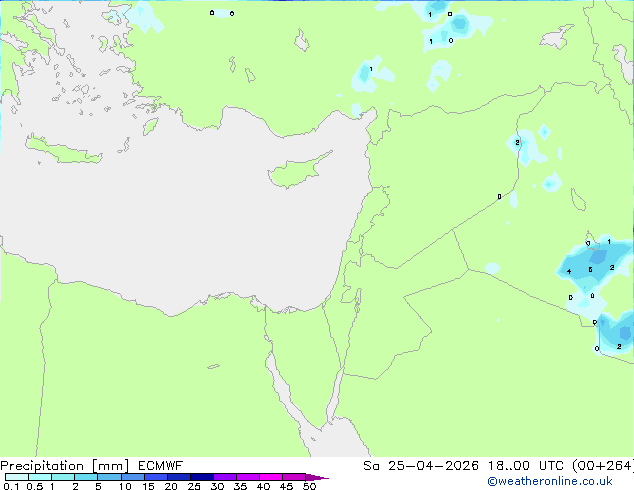Click the legend value label '25'
Viewport: 634px width, 490px height.
coord(194,486)
